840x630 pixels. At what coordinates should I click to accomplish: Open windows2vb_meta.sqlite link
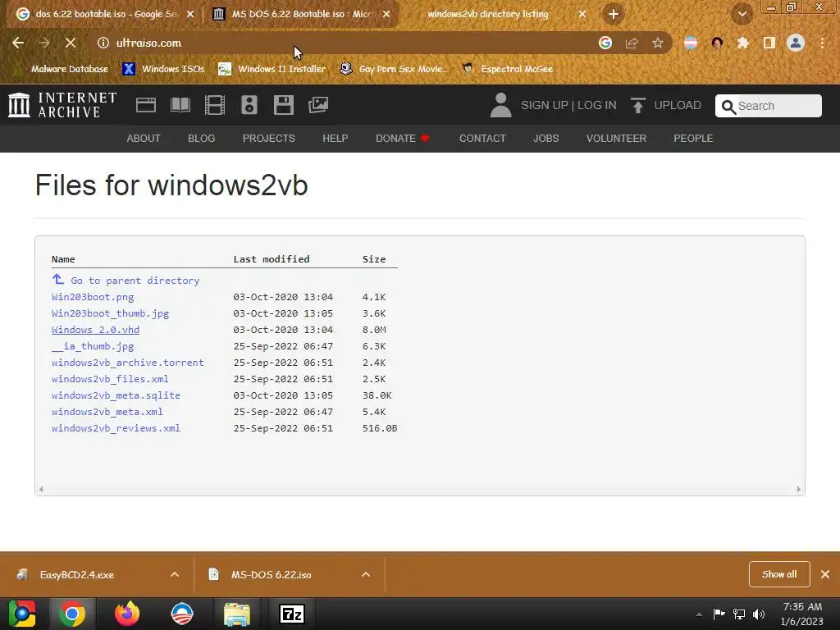click(x=116, y=395)
